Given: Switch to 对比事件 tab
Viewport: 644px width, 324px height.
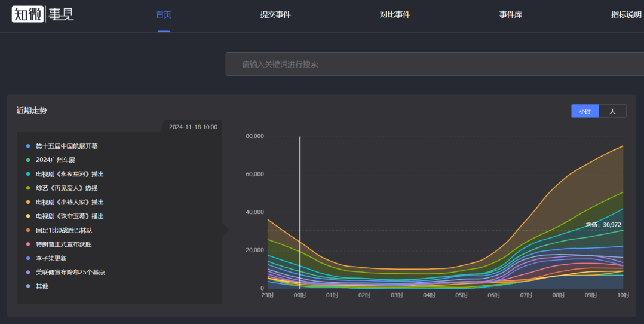Looking at the screenshot, I should tap(395, 14).
